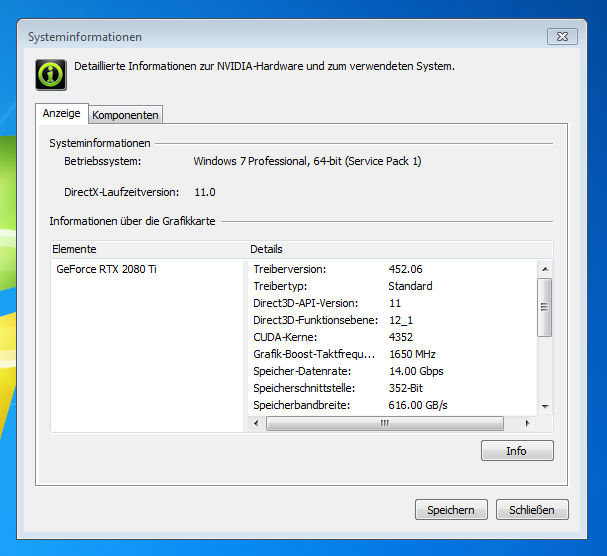Click the horizontal scrollbar thumb under the details

(385, 423)
